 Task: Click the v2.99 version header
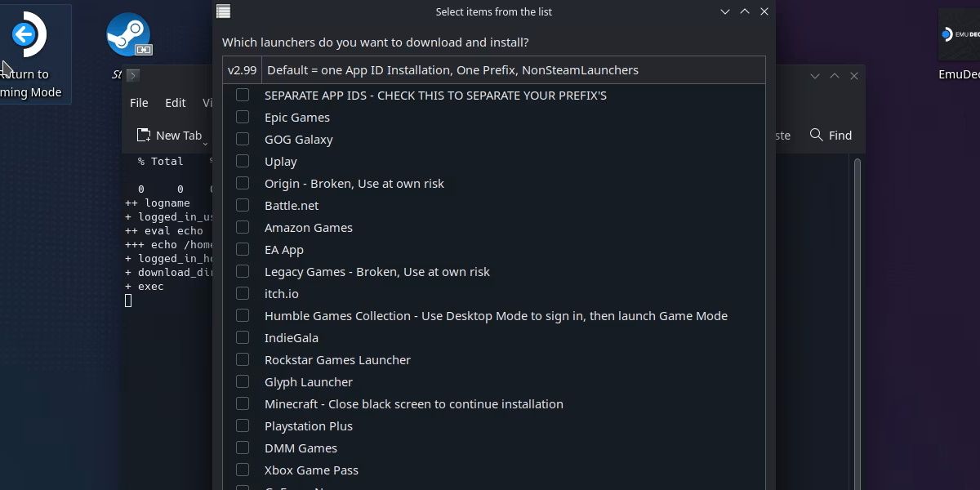click(242, 70)
